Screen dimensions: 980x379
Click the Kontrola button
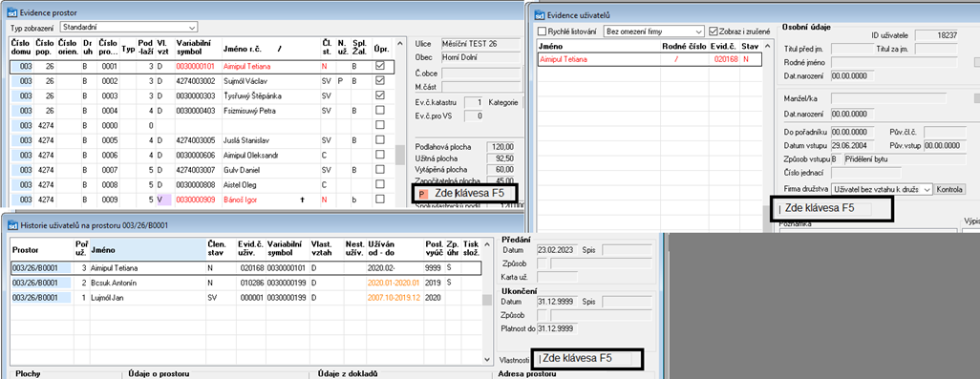click(x=949, y=189)
